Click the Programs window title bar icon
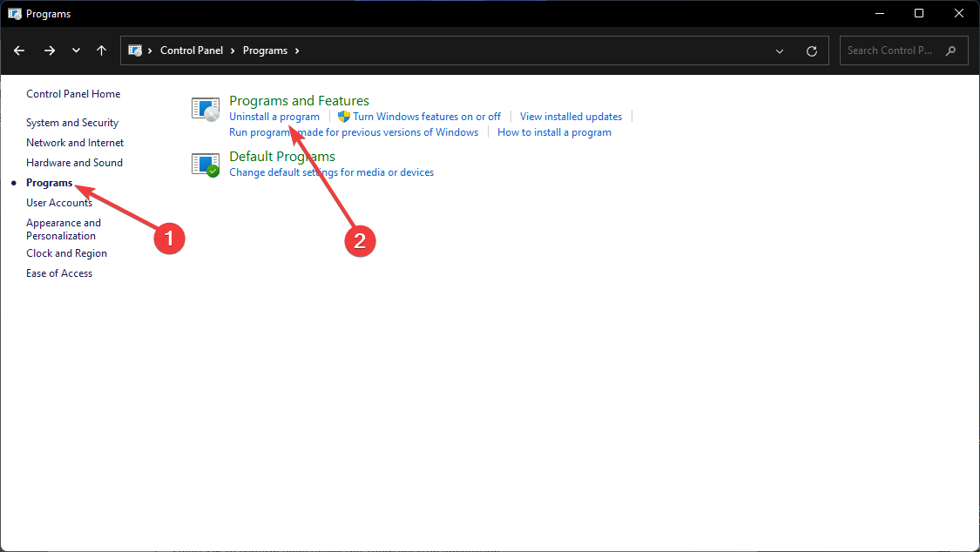 (15, 14)
